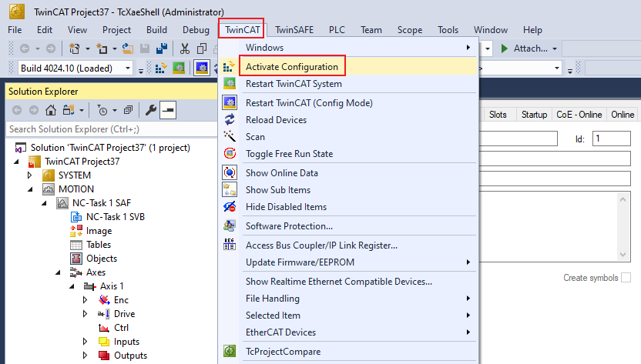
Task: Tick the Create symbols checkbox
Action: click(626, 278)
